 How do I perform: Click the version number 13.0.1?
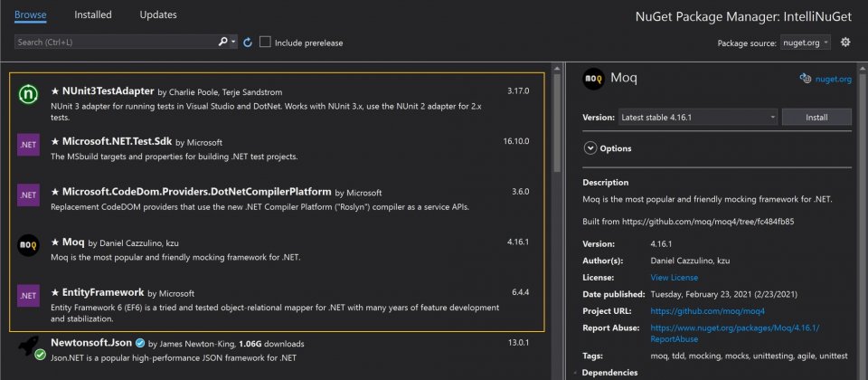[x=518, y=342]
